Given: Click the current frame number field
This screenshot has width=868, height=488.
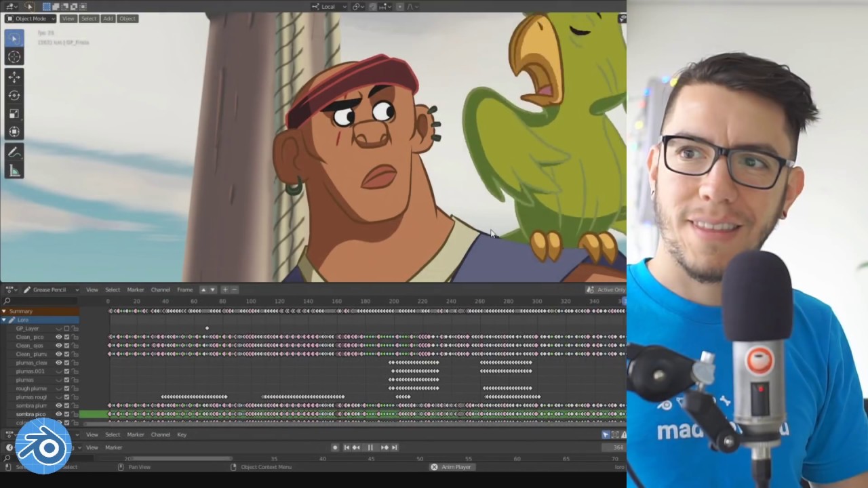Looking at the screenshot, I should point(614,447).
